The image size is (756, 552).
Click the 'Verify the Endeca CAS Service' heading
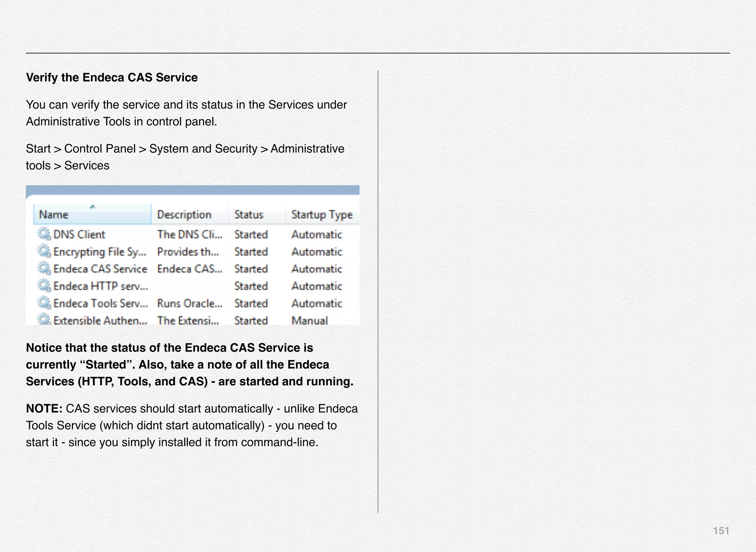click(112, 77)
